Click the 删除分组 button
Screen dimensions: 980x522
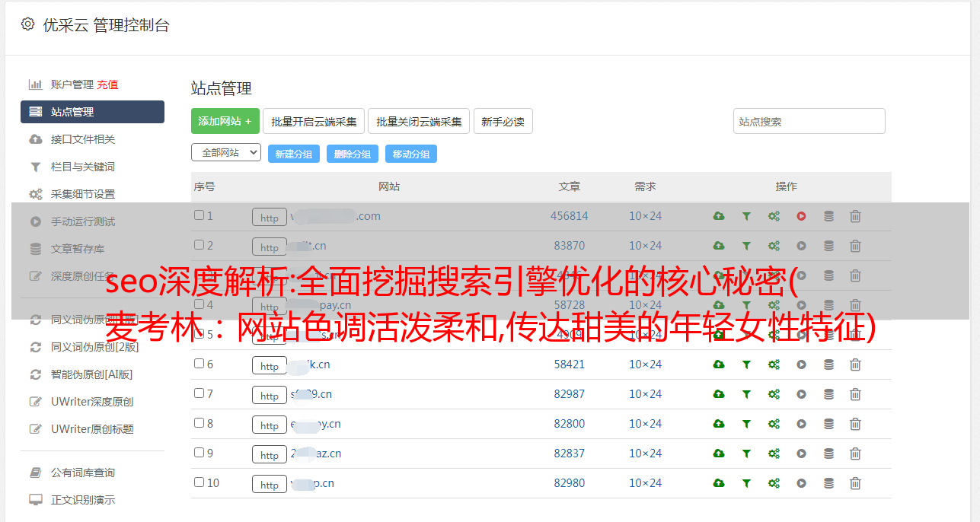tap(352, 154)
